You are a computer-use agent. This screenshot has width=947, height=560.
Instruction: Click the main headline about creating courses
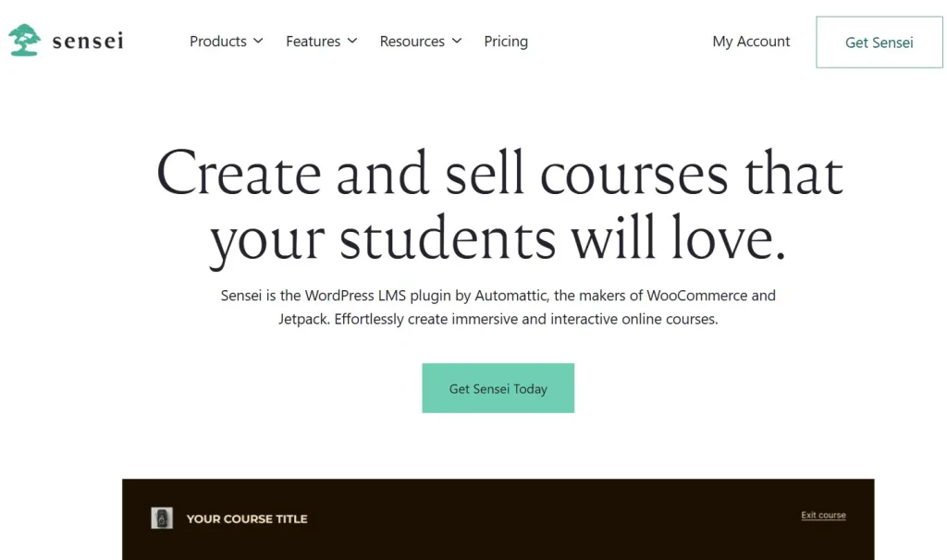(498, 205)
